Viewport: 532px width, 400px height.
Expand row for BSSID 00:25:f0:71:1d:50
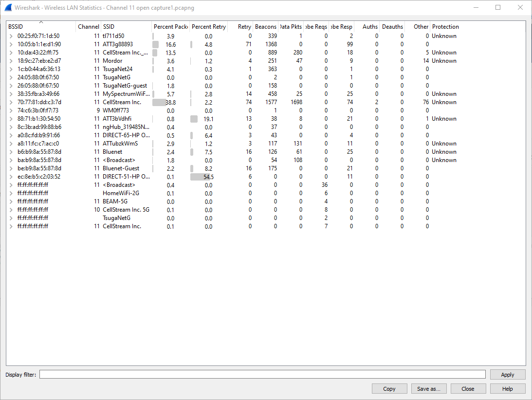click(x=11, y=36)
